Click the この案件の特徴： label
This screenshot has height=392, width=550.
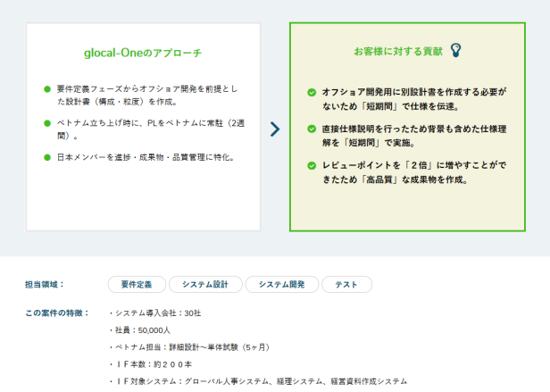click(x=57, y=313)
